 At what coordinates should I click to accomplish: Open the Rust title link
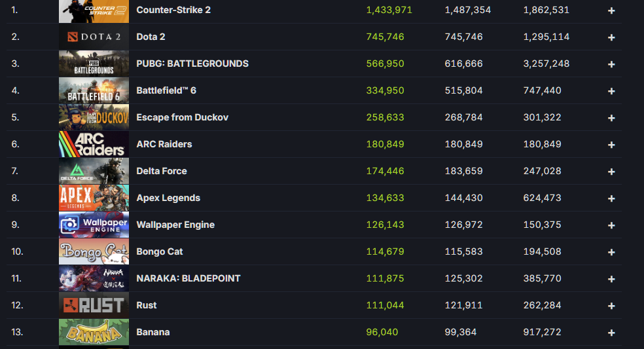click(x=147, y=305)
